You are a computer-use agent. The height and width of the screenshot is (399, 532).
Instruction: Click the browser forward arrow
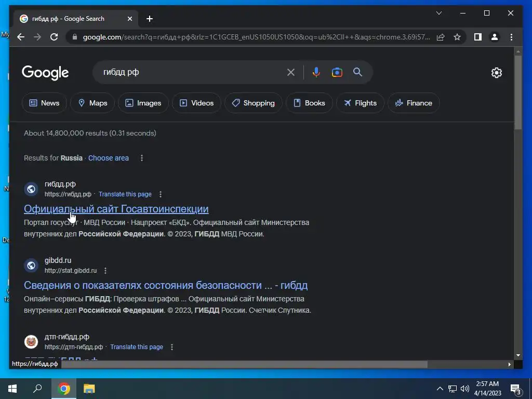pos(37,37)
